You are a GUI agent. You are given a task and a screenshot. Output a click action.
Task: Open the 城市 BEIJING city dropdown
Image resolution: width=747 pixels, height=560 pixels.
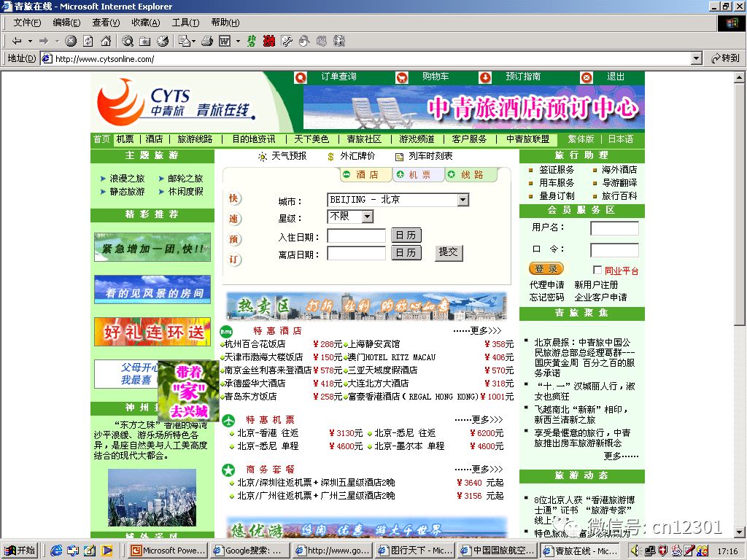[x=462, y=200]
